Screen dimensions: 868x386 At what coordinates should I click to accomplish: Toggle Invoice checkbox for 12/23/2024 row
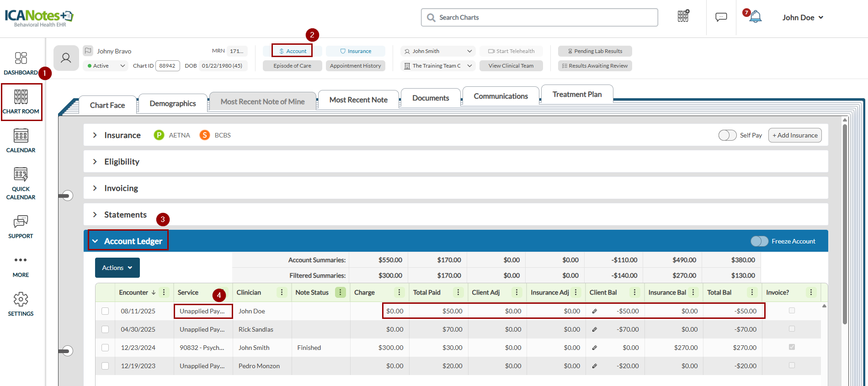click(x=792, y=347)
